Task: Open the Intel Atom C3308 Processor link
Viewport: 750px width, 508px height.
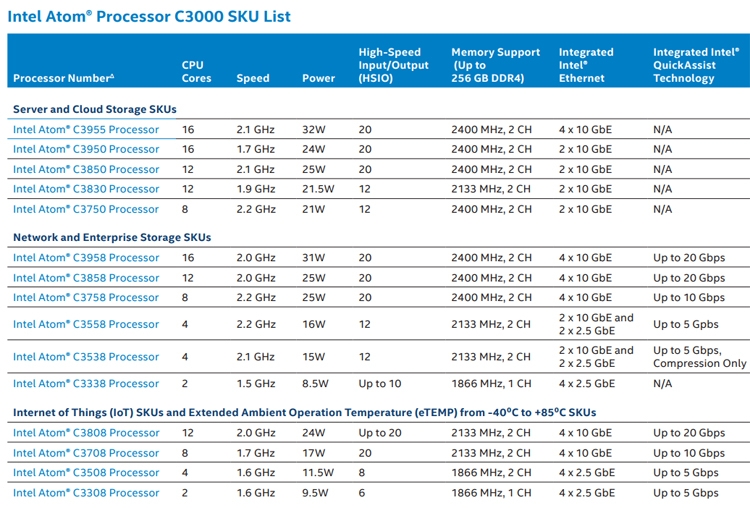Action: pos(86,493)
